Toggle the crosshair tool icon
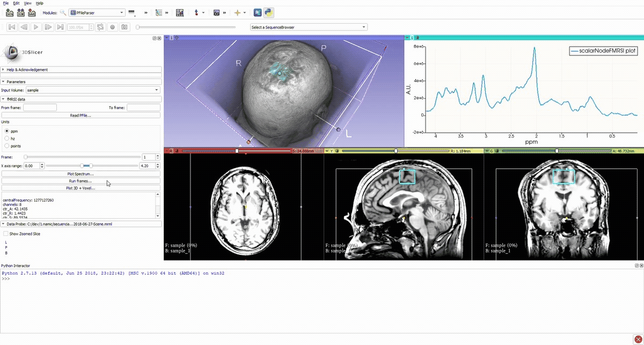Screen dimensions: 644x345 coord(237,12)
